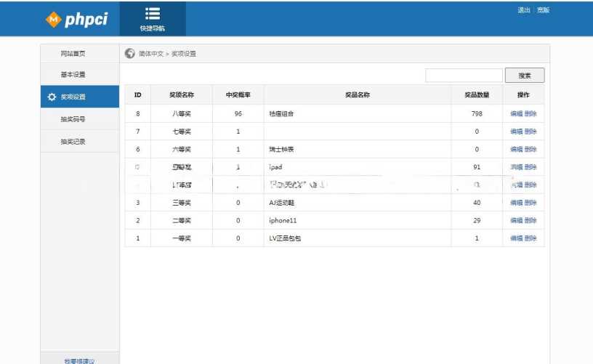Click 简体中文 in the breadcrumb
593x364 pixels.
[150, 54]
